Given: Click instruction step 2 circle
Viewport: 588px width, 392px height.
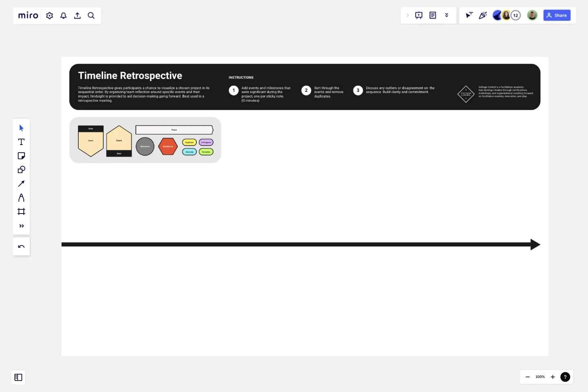Looking at the screenshot, I should (x=306, y=90).
